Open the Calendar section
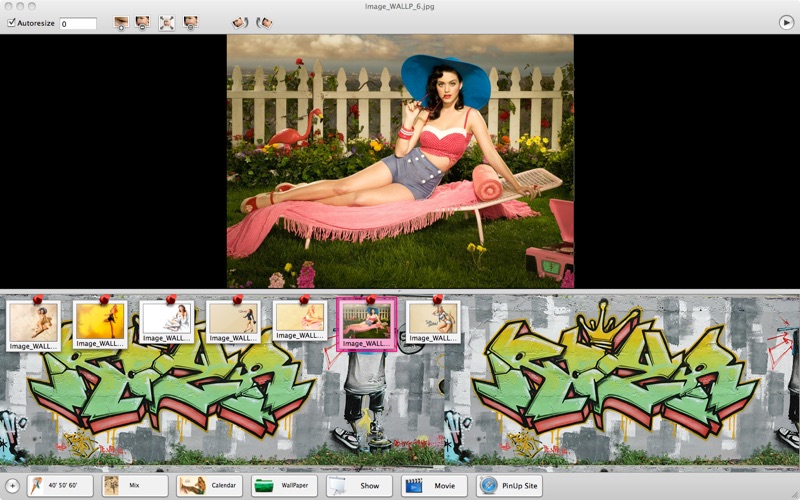Screen dimensions: 800x500 [210, 485]
